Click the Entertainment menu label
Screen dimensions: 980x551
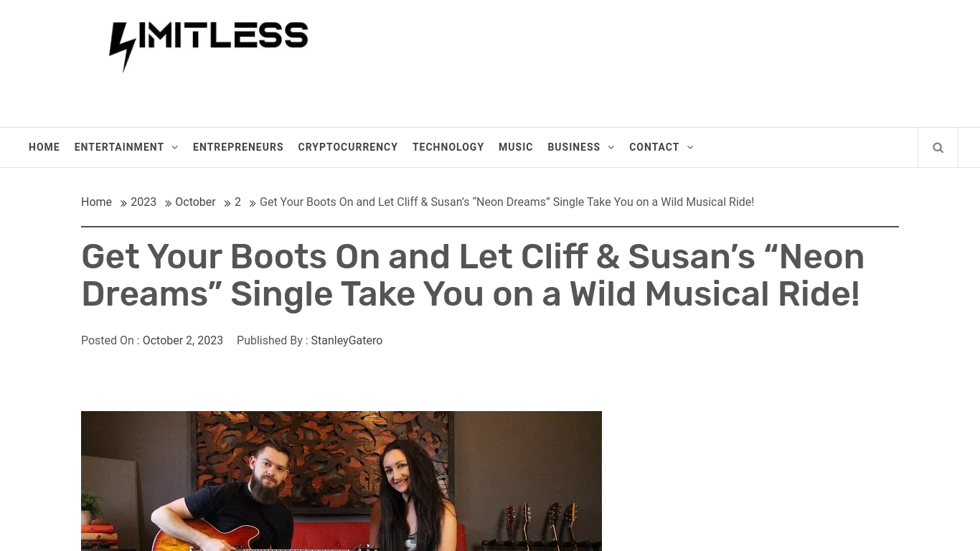[x=119, y=147]
